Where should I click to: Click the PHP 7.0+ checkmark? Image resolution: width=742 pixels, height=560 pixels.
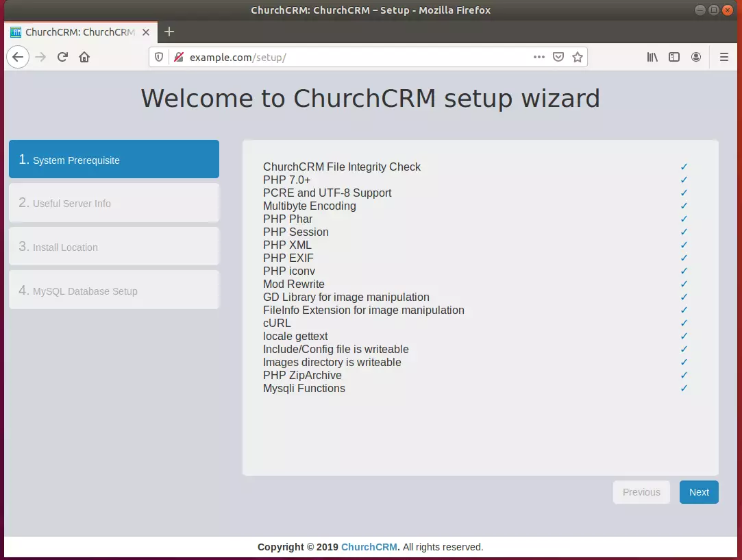684,180
